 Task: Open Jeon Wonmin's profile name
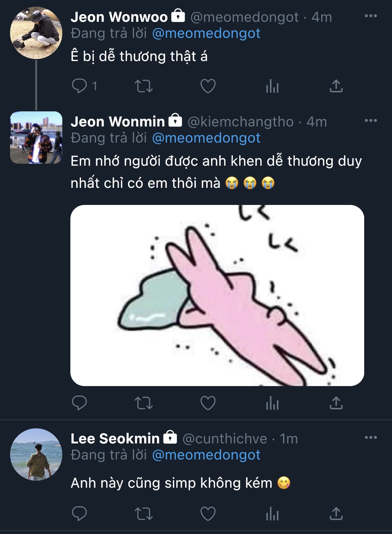tap(118, 122)
